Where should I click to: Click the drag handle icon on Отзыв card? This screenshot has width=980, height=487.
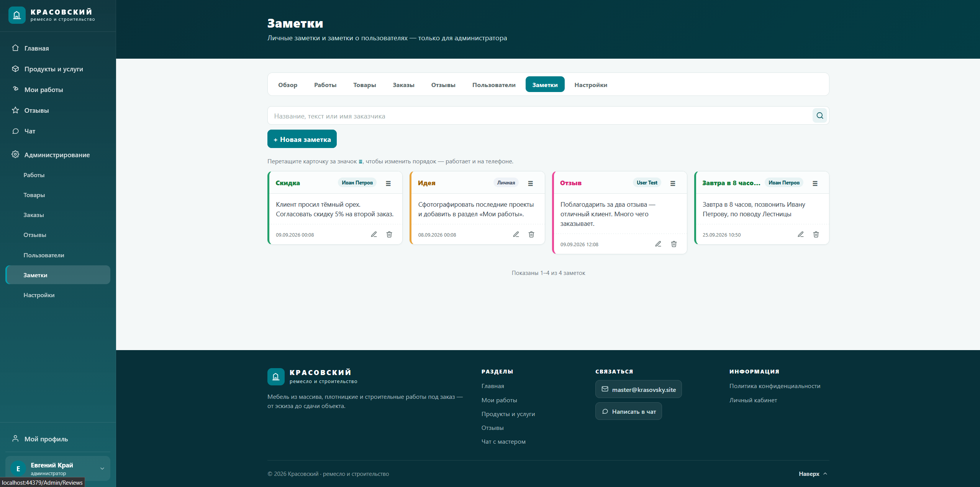(x=673, y=183)
